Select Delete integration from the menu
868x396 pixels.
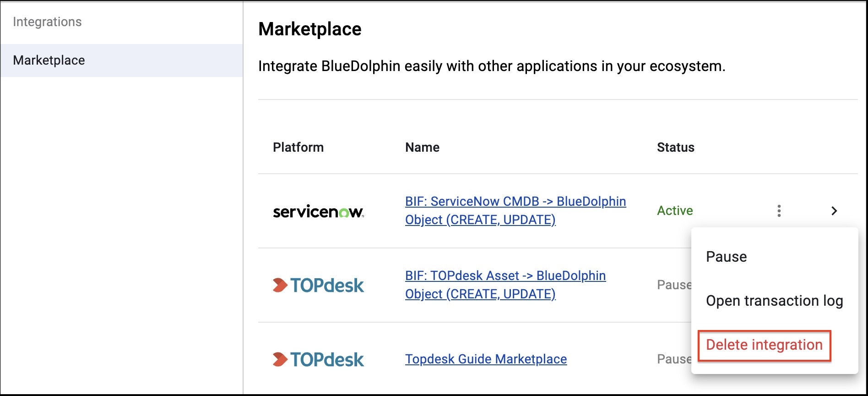tap(765, 345)
